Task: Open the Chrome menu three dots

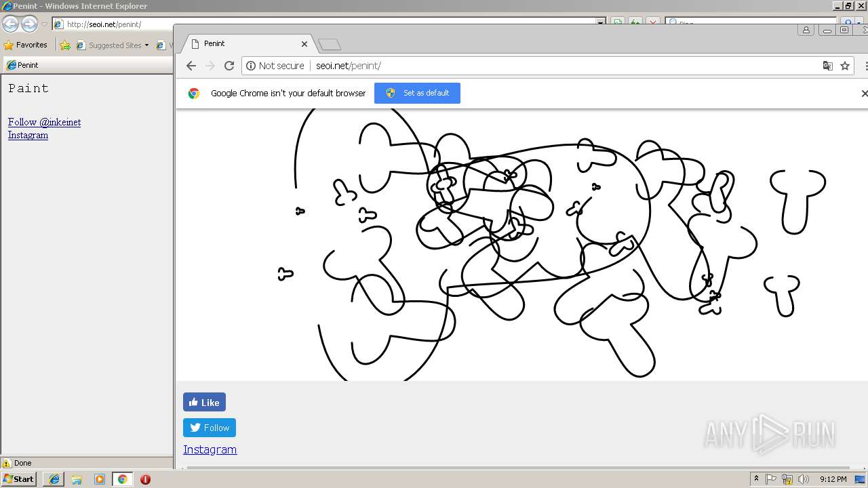Action: coord(866,66)
